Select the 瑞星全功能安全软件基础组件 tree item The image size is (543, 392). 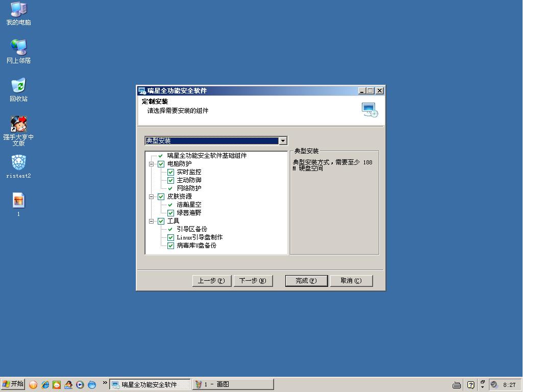click(207, 156)
